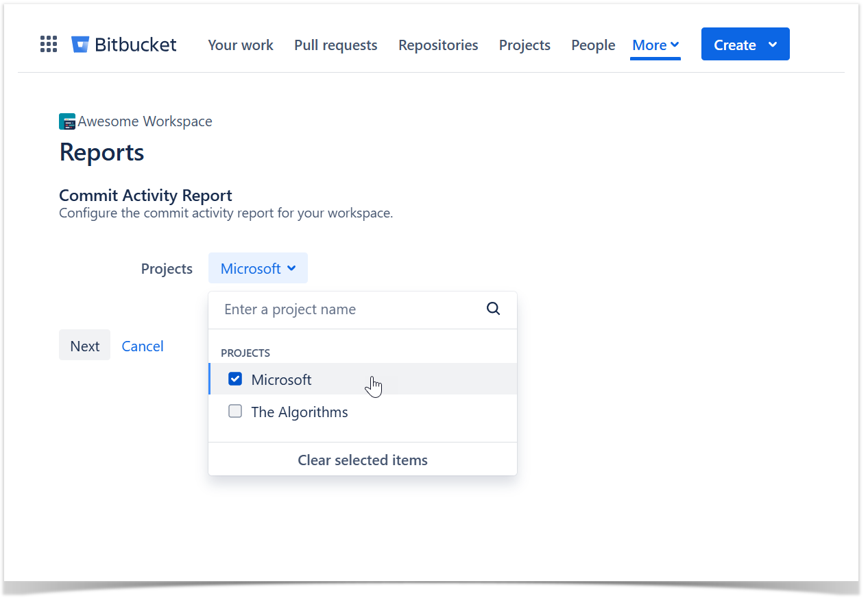This screenshot has height=601, width=868.
Task: Go to Pull requests
Action: pos(335,45)
